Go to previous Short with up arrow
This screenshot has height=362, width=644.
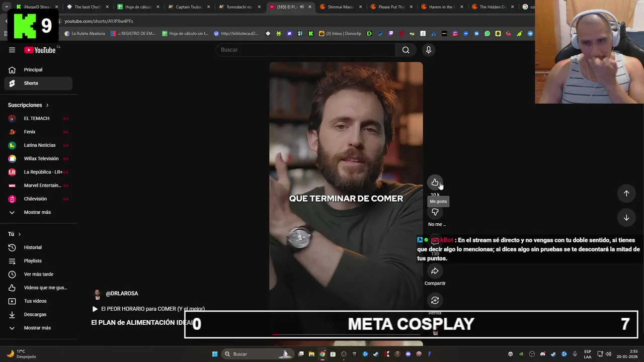coord(626,194)
